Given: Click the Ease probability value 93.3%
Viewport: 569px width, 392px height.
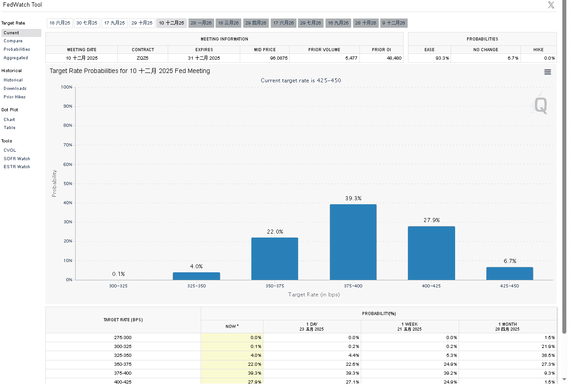Looking at the screenshot, I should pos(442,58).
